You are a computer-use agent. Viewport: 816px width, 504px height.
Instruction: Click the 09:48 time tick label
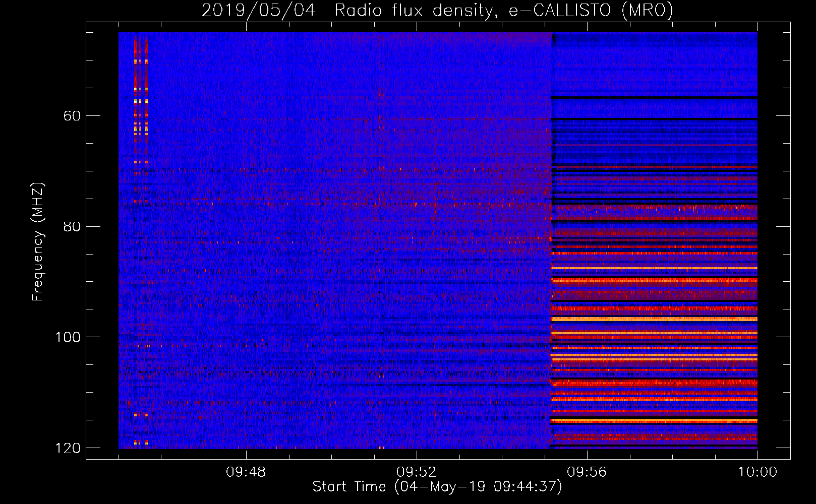(x=246, y=472)
